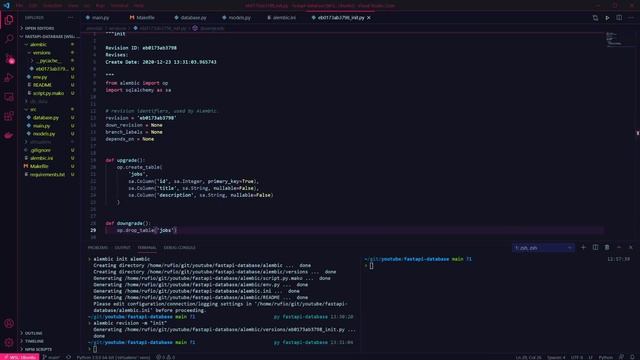Close the terminal panel
Image resolution: width=640 pixels, height=360 pixels.
pyautogui.click(x=631, y=247)
